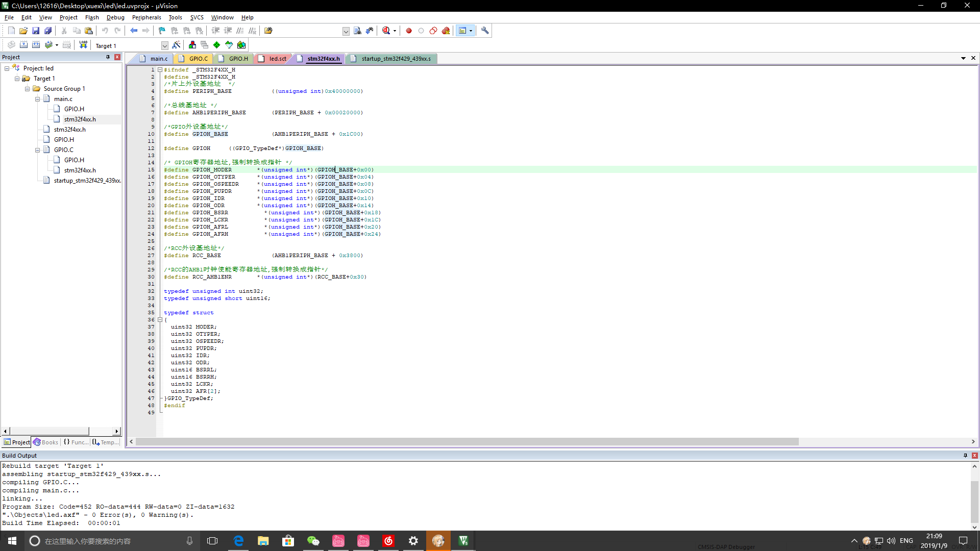The height and width of the screenshot is (551, 980).
Task: Switch to the Books panel tab
Action: tap(46, 442)
